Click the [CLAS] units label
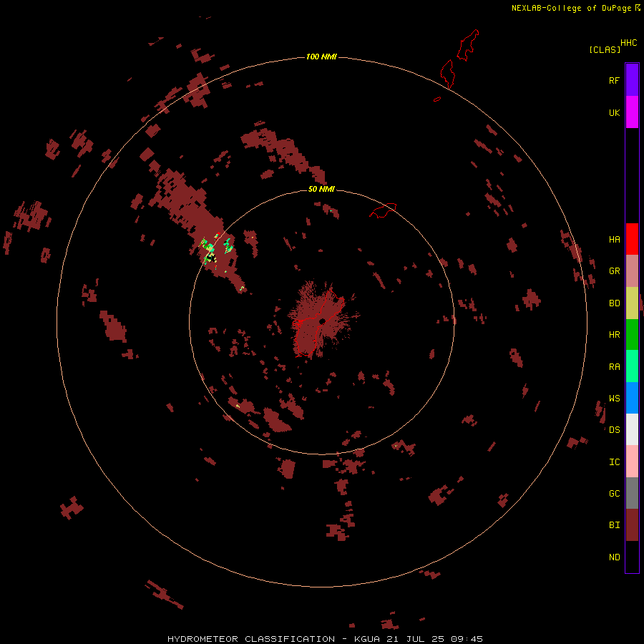 605,49
